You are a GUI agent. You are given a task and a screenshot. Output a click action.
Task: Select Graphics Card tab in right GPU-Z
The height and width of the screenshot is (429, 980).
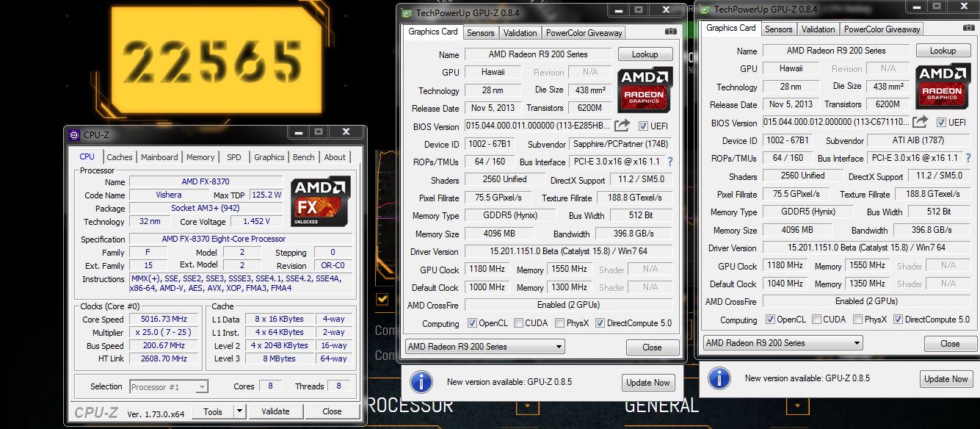click(730, 28)
